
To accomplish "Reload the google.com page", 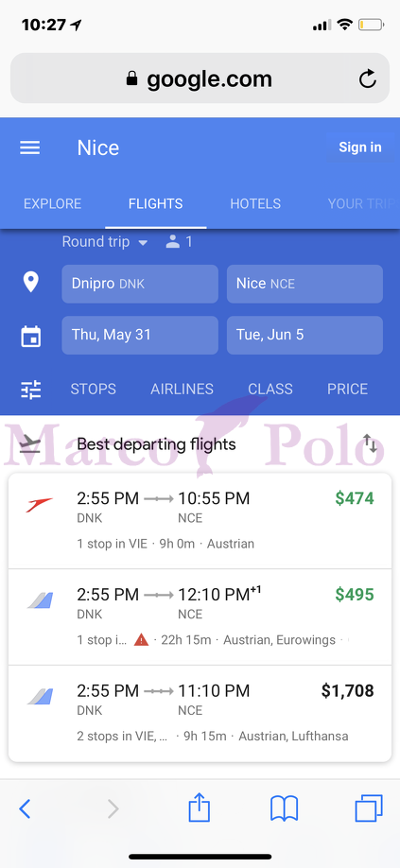I will point(367,79).
